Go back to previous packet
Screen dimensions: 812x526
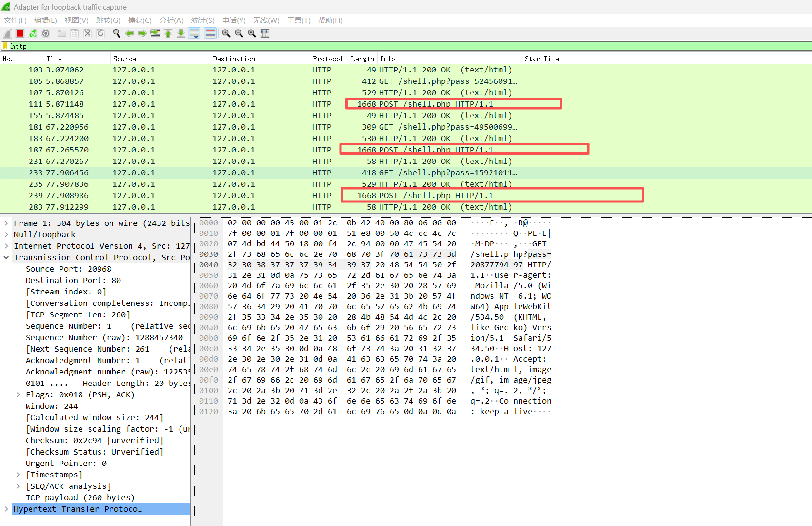[129, 33]
